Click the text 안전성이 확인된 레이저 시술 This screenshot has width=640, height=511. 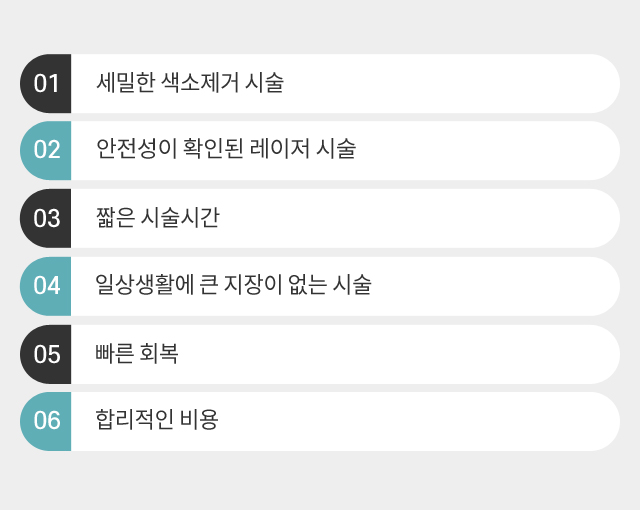[226, 149]
